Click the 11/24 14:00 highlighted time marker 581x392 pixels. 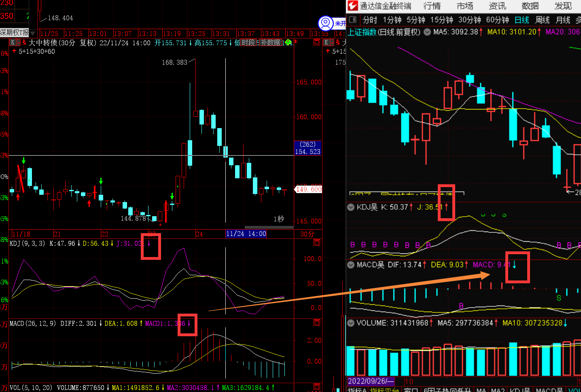(246, 234)
